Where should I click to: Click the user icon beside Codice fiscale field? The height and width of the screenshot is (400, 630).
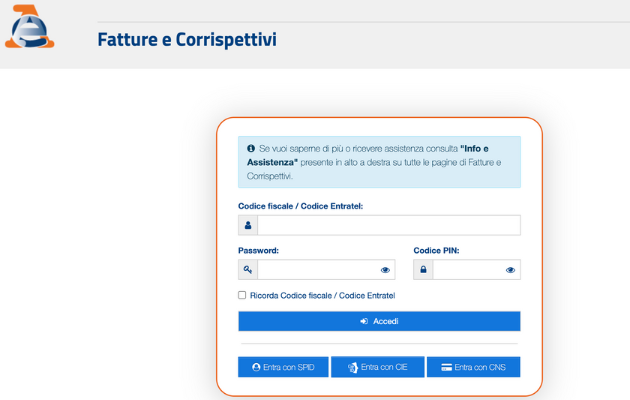click(248, 225)
